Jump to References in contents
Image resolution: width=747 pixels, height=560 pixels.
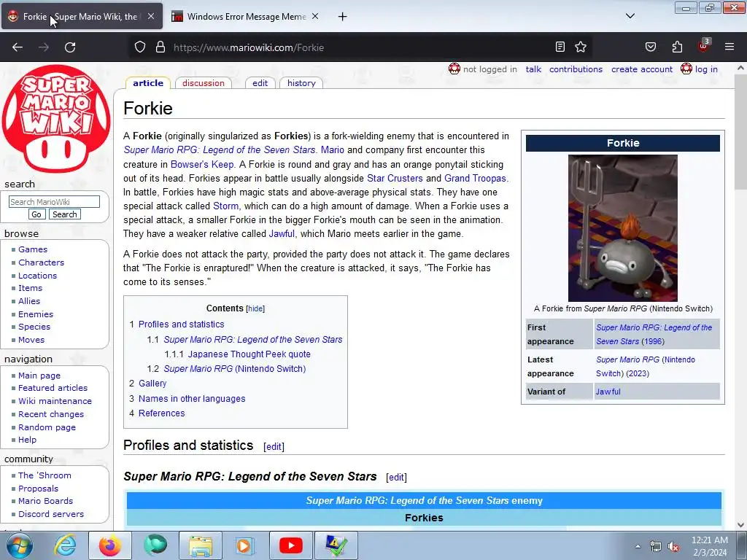click(x=161, y=413)
